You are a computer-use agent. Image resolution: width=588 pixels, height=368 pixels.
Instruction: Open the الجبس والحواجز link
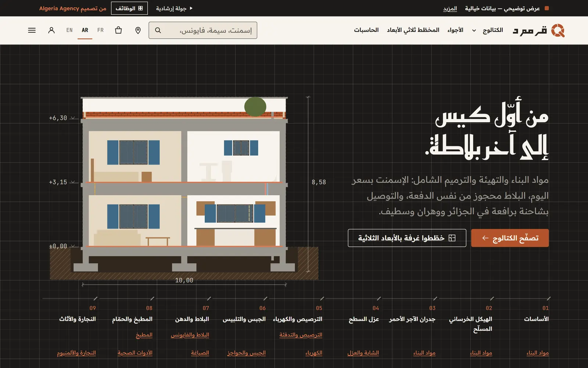tap(246, 353)
